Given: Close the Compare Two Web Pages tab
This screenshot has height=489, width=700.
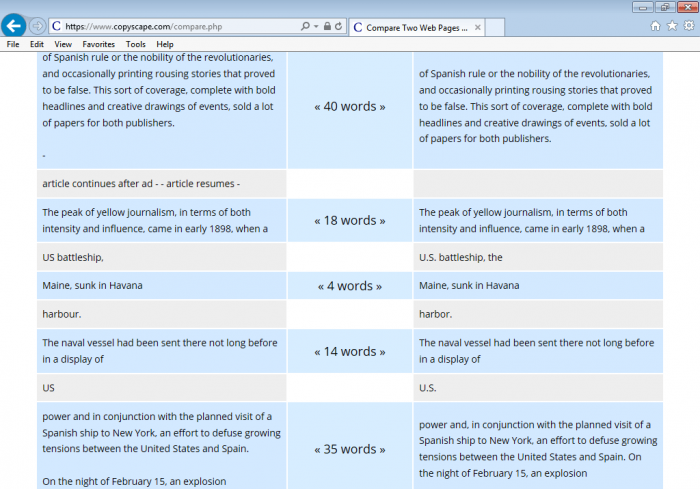Looking at the screenshot, I should 478,27.
